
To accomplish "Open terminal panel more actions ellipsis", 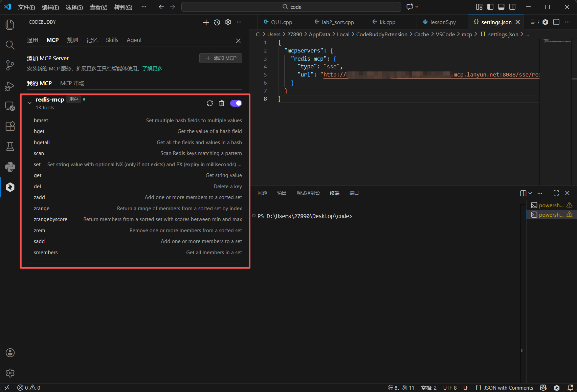I will (540, 193).
